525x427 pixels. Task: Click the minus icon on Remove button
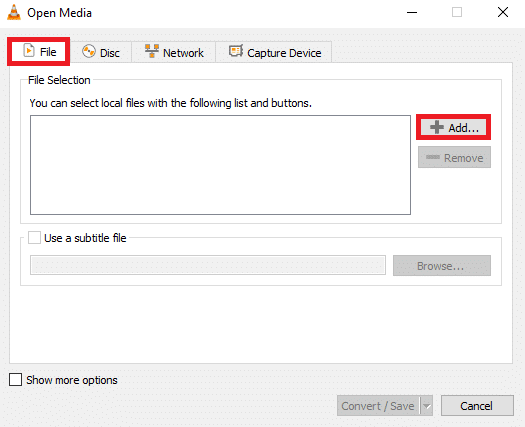(433, 157)
